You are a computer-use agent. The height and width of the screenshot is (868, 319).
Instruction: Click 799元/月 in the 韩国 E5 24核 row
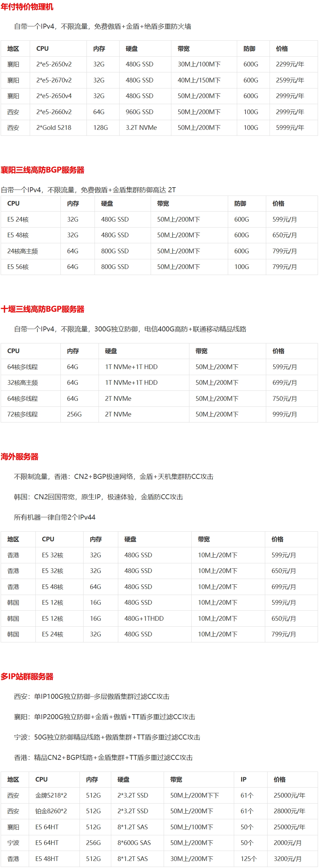(284, 634)
